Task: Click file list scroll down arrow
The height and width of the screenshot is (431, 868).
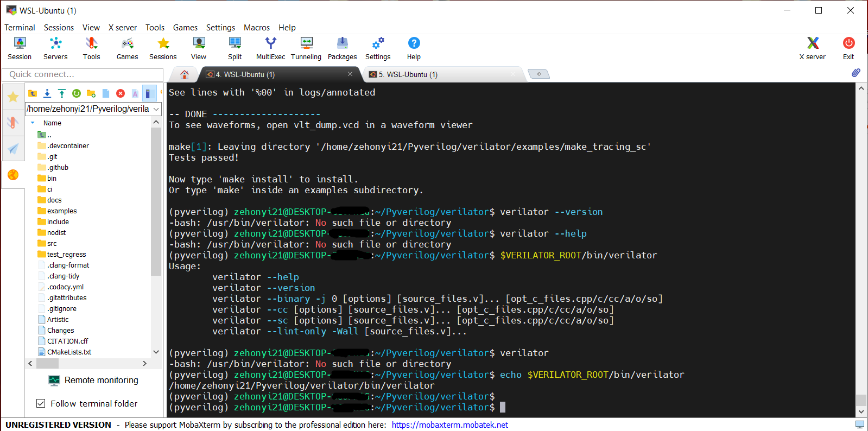Action: pyautogui.click(x=156, y=352)
